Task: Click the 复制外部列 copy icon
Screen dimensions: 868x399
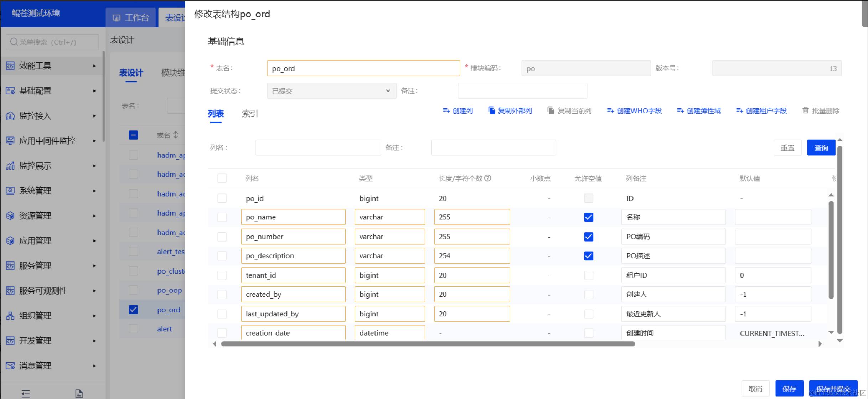Action: (x=492, y=110)
